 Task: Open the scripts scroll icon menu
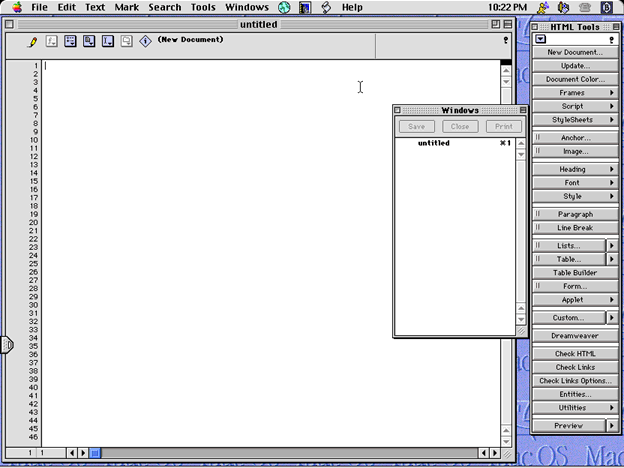click(x=326, y=7)
